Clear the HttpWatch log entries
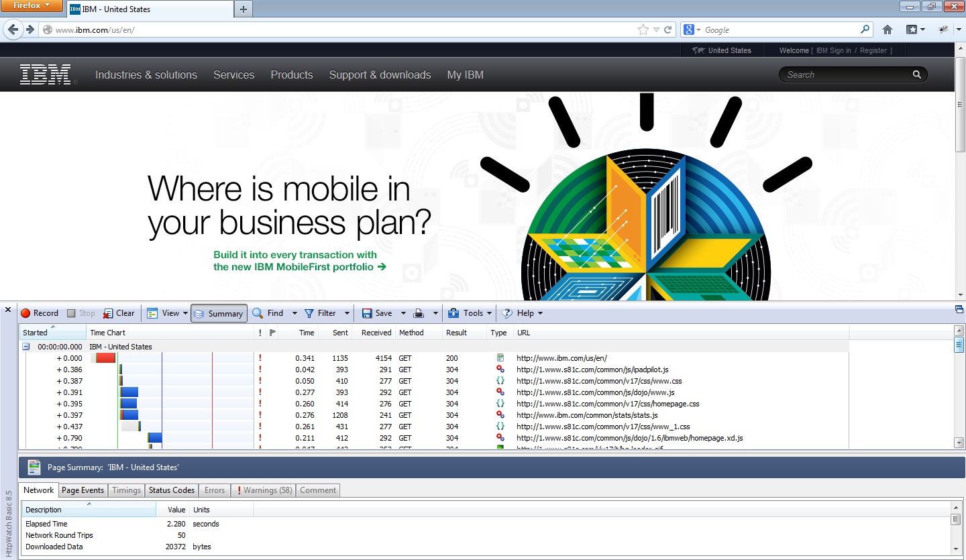 pyautogui.click(x=119, y=313)
